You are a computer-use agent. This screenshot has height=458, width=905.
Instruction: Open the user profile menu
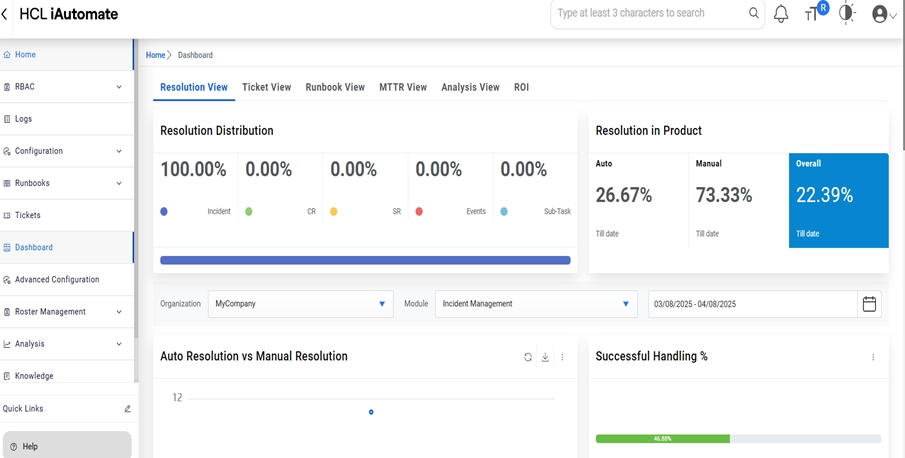click(883, 14)
